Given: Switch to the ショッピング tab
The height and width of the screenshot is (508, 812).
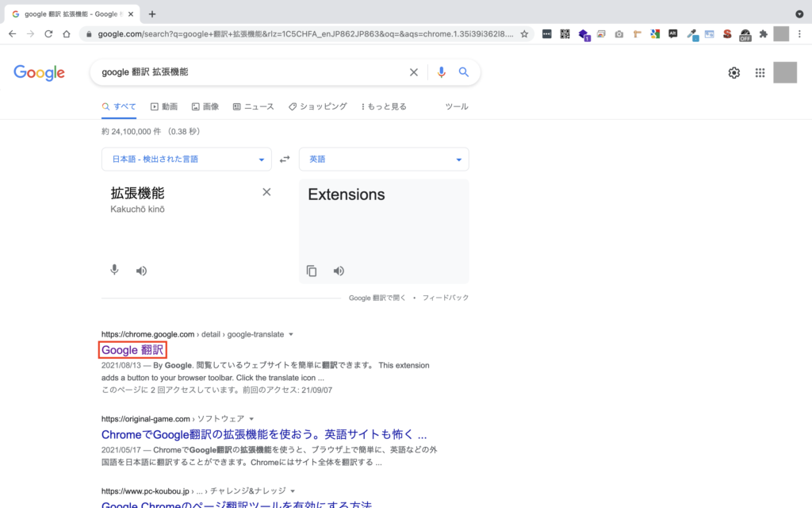Looking at the screenshot, I should tap(317, 106).
